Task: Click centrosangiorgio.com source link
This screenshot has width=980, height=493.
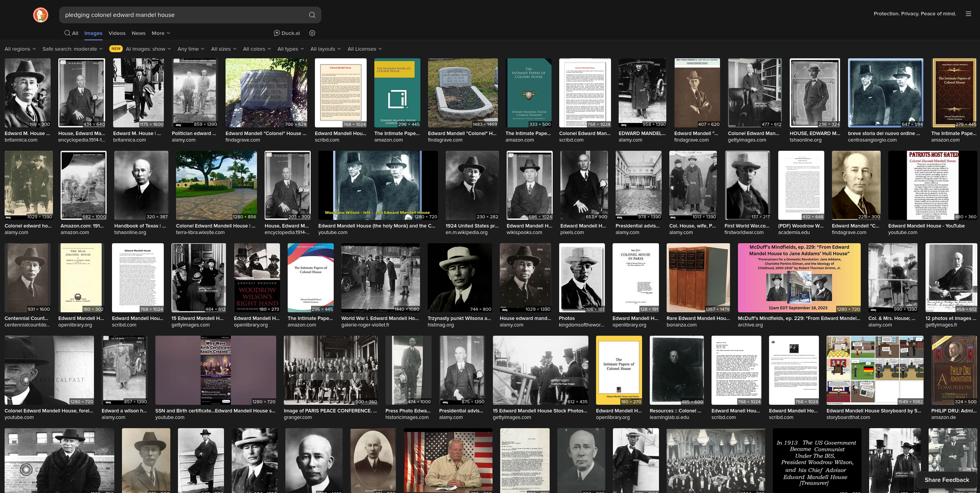Action: (x=872, y=140)
